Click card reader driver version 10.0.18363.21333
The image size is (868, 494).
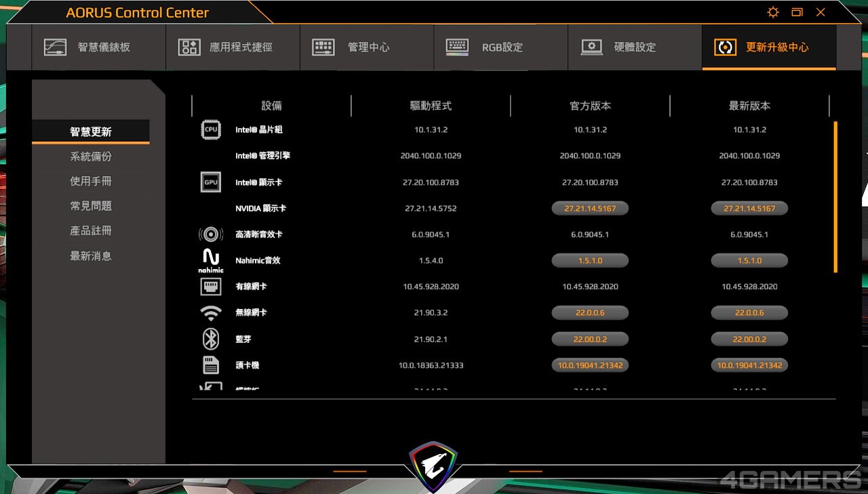431,365
